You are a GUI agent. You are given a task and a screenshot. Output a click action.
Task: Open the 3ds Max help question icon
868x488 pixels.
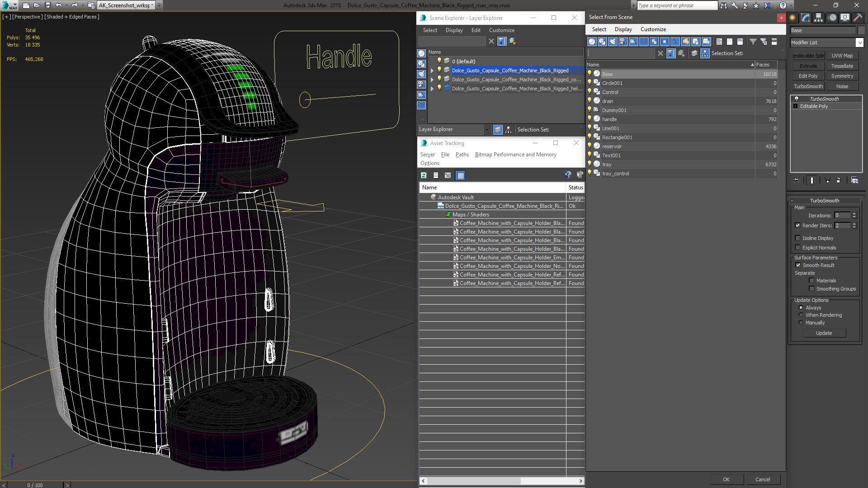point(783,5)
